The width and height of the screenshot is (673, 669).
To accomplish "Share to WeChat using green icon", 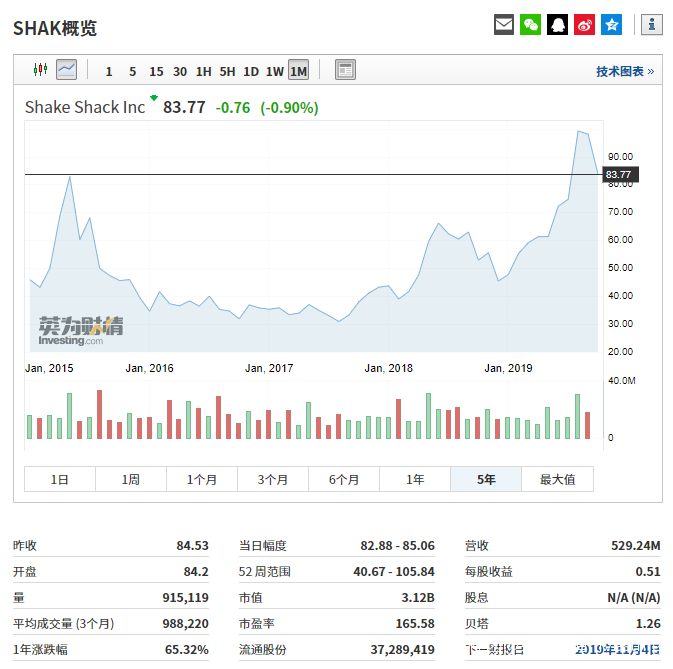I will click(x=531, y=25).
